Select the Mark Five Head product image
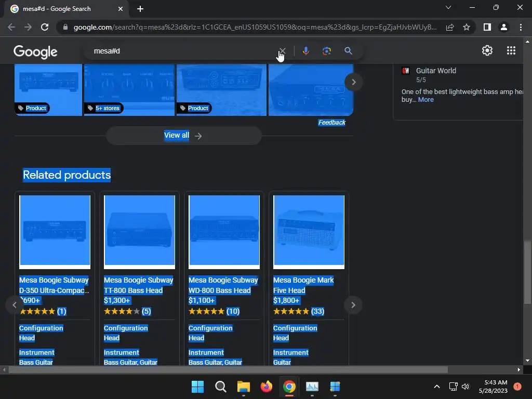Image resolution: width=532 pixels, height=399 pixels. tap(309, 232)
